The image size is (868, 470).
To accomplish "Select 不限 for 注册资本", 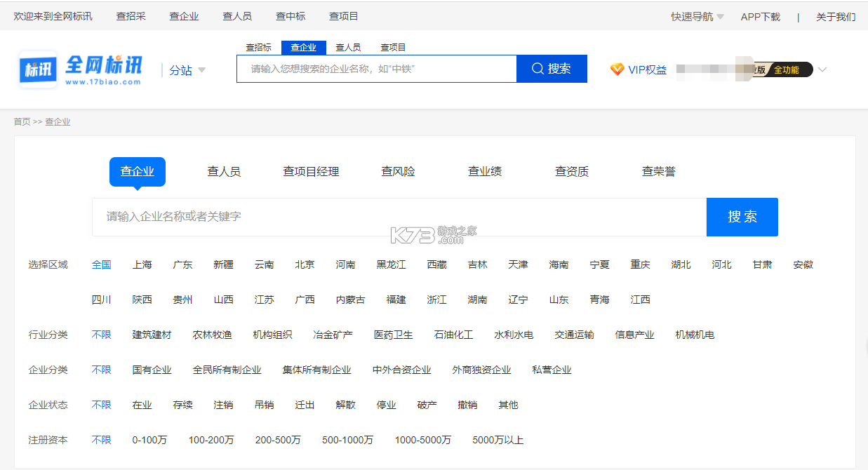I will (x=102, y=440).
